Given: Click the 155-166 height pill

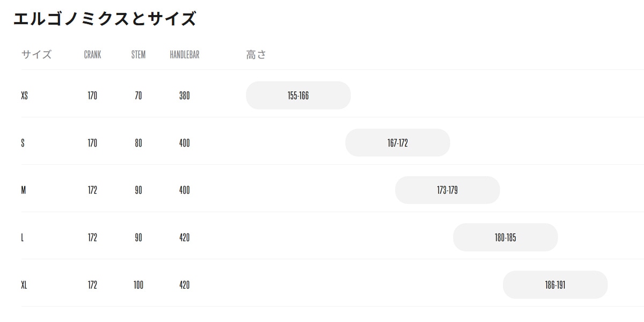Looking at the screenshot, I should [x=298, y=96].
